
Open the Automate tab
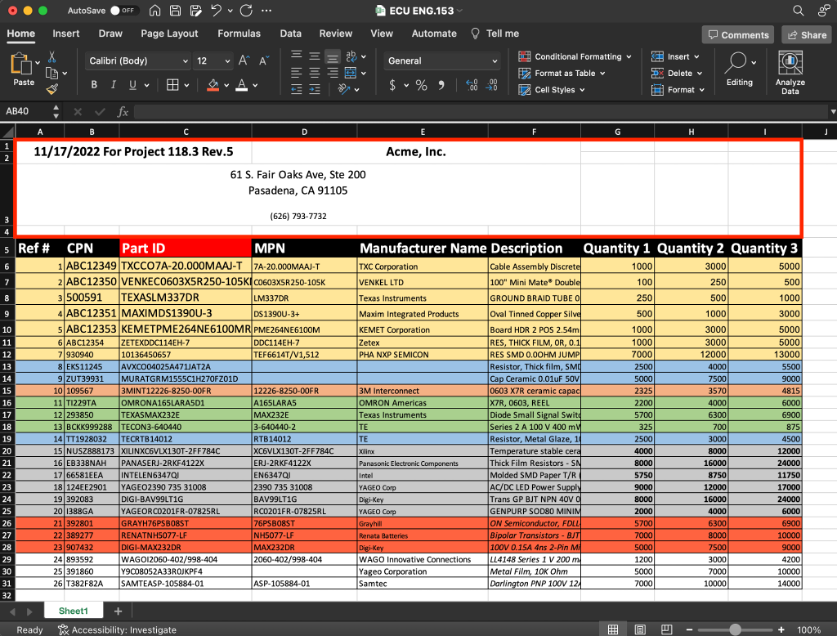434,34
